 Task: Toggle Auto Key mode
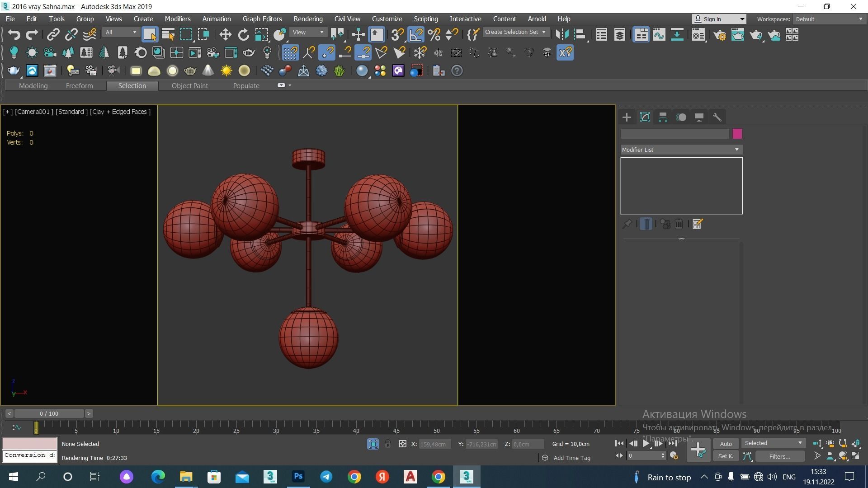point(726,444)
